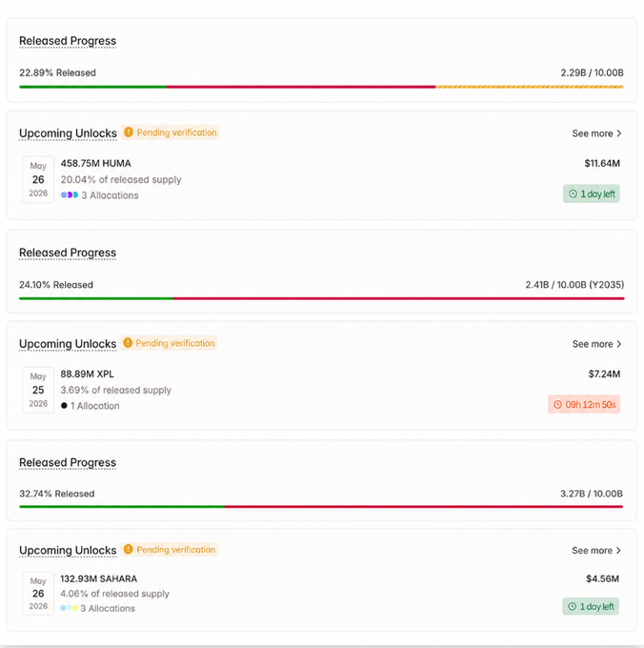This screenshot has width=644, height=648.
Task: Click the $4.56M value
Action: tap(603, 578)
